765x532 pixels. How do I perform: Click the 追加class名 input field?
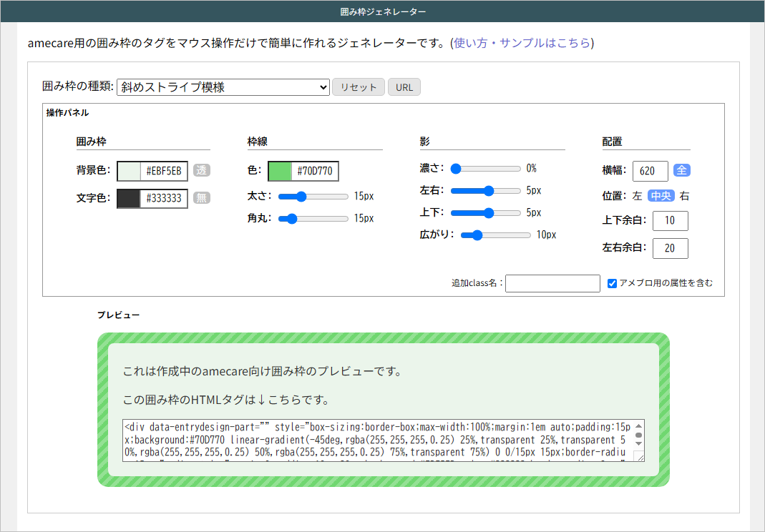coord(552,283)
